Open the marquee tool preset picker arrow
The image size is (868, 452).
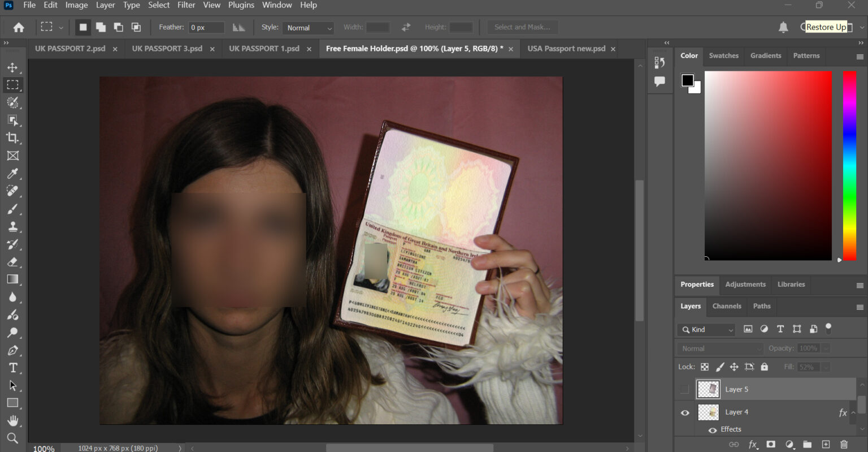(x=61, y=27)
